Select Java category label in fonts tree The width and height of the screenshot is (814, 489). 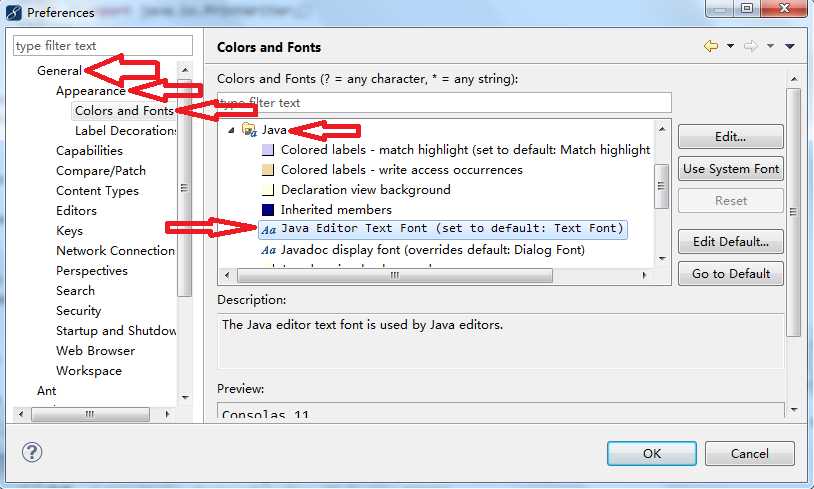274,129
